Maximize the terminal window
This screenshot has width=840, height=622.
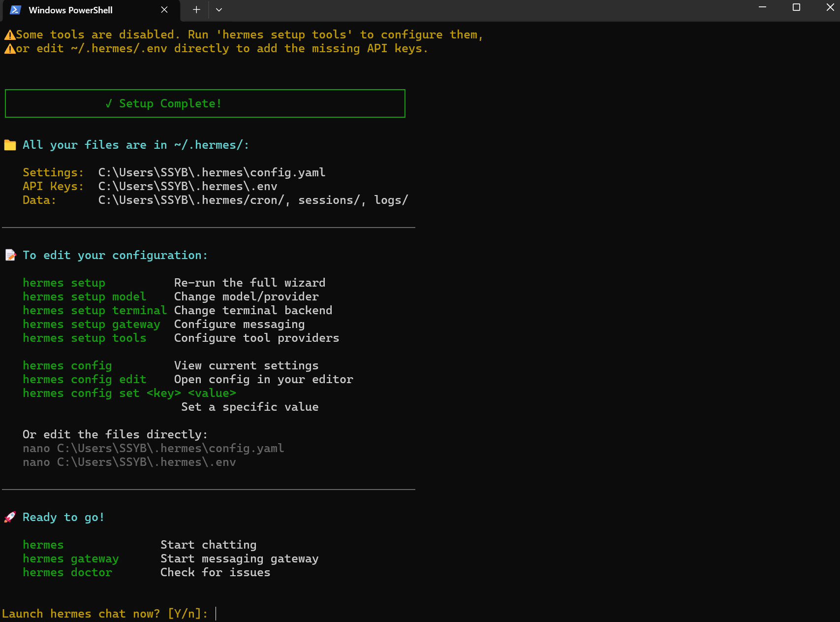coord(796,7)
